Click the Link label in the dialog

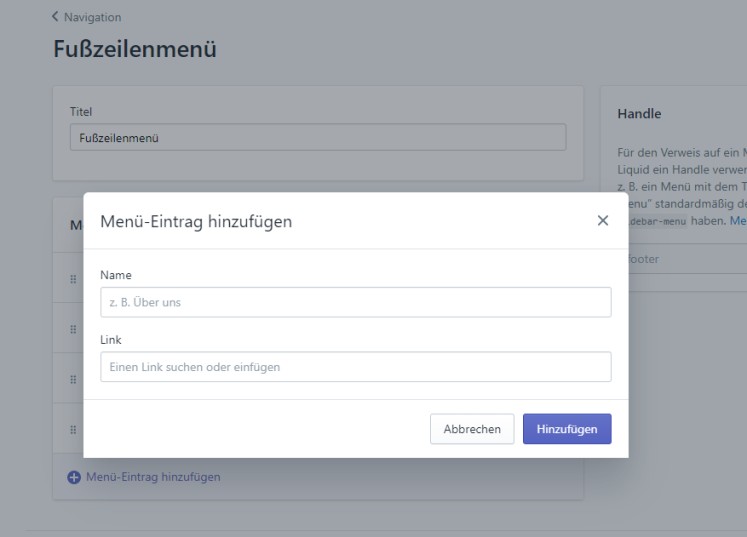(111, 340)
